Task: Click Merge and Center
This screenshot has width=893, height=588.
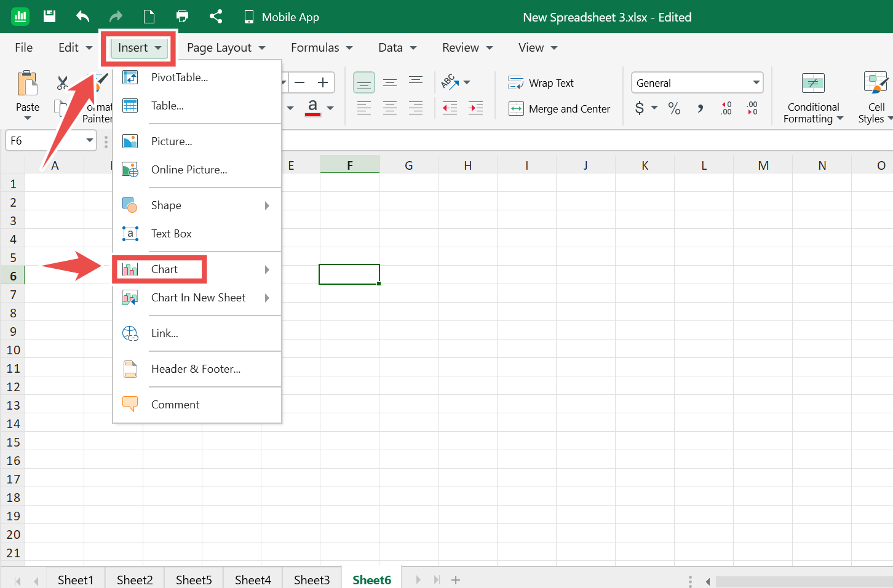Action: click(x=560, y=109)
